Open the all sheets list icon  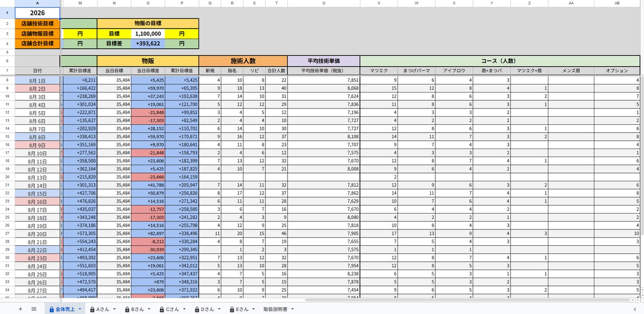(x=34, y=309)
